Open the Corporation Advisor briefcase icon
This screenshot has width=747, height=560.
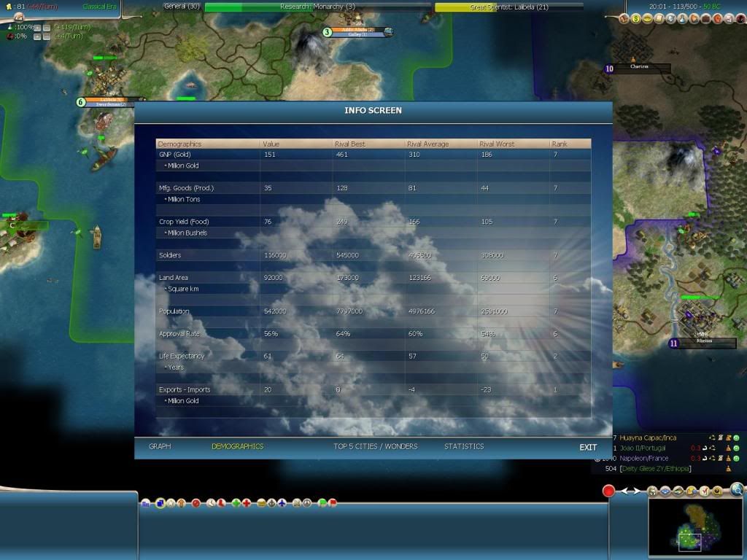(706, 18)
